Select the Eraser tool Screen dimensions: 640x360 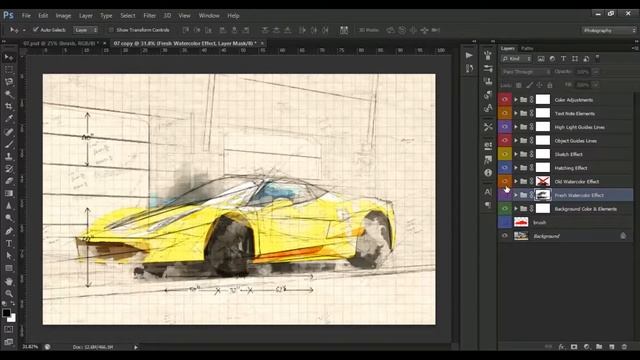(x=9, y=181)
